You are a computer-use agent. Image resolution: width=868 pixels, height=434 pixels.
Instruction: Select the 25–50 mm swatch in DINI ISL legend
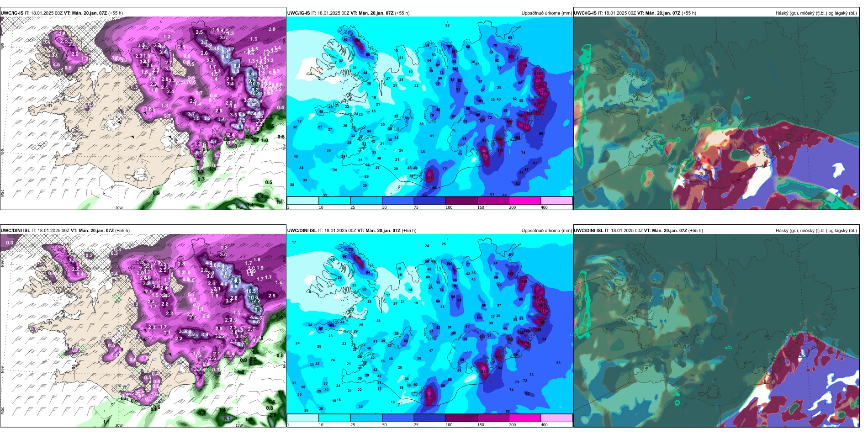point(366,418)
